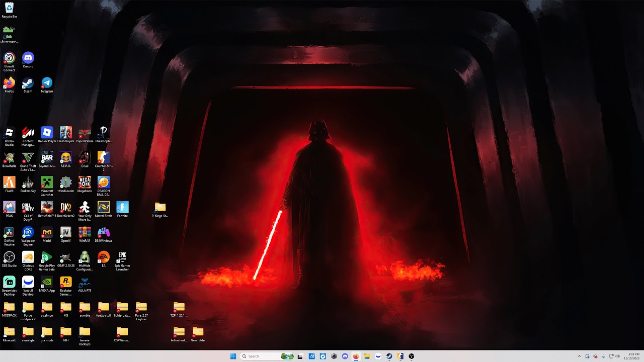Select the Streamlabs Desktop icon
The image size is (644, 362).
pyautogui.click(x=9, y=287)
